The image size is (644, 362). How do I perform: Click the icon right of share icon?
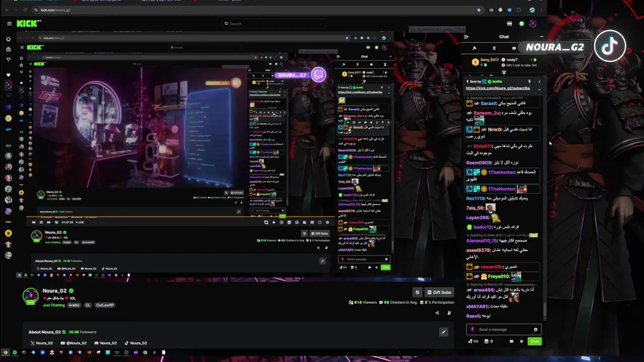point(449,313)
